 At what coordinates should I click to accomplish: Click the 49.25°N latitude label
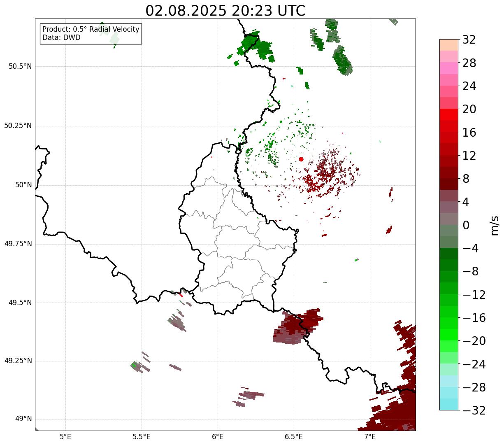click(18, 361)
